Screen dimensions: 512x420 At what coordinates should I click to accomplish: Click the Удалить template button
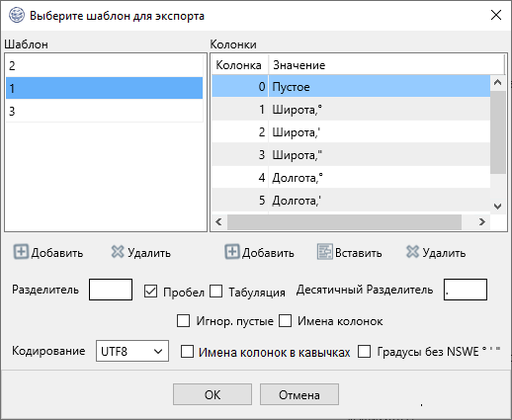point(141,252)
